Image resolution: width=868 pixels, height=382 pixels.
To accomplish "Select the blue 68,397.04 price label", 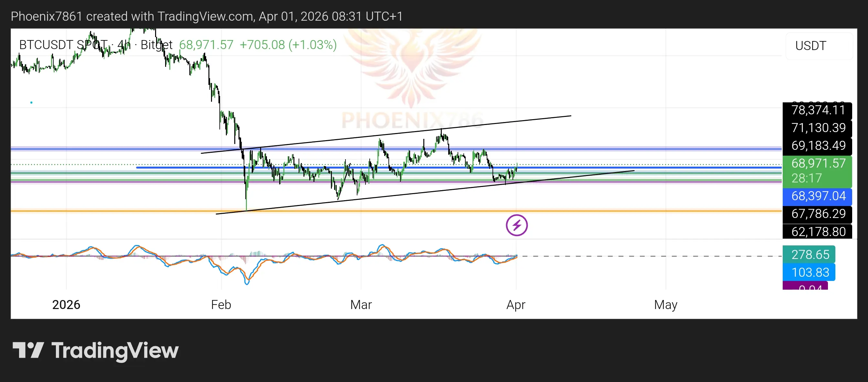I will [818, 196].
